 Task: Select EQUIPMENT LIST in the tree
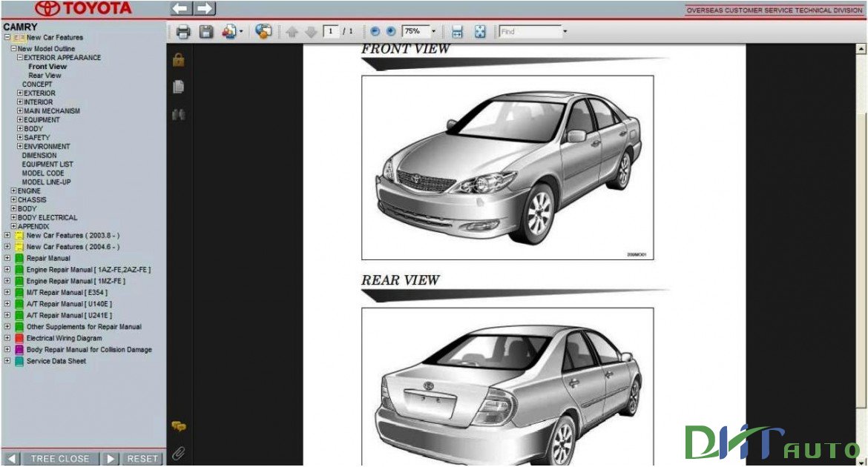47,165
